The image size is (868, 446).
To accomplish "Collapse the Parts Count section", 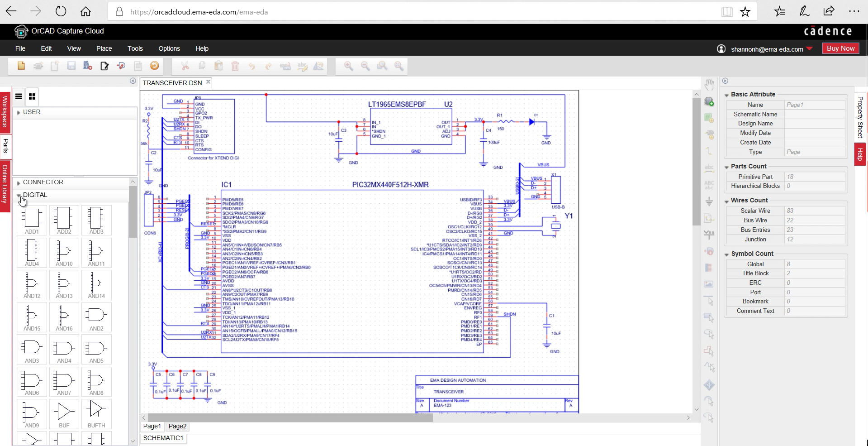I will 726,167.
